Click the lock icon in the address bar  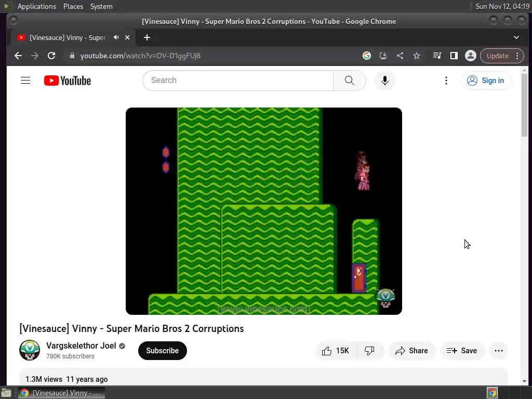[x=72, y=56]
